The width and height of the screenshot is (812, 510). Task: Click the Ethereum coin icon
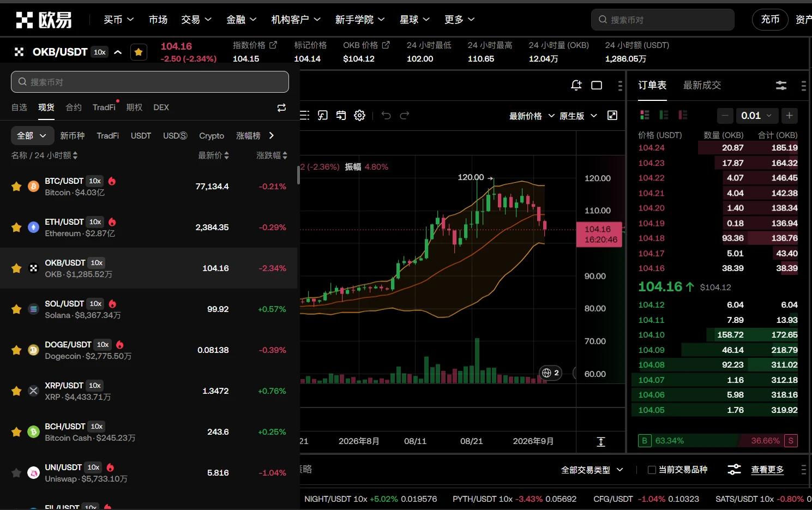tap(33, 227)
